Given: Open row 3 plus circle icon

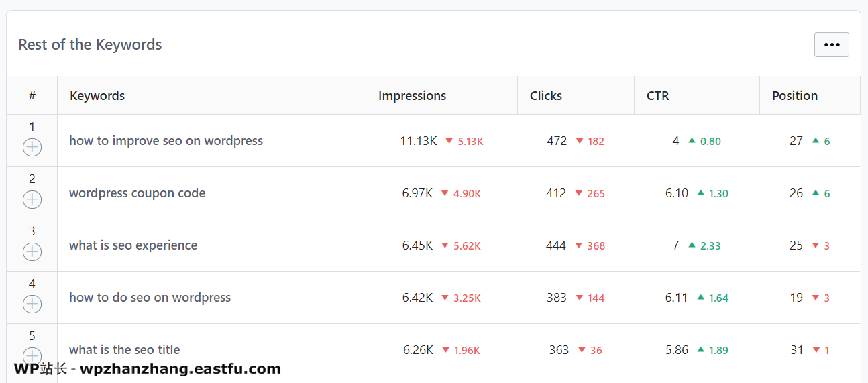Looking at the screenshot, I should [x=32, y=252].
